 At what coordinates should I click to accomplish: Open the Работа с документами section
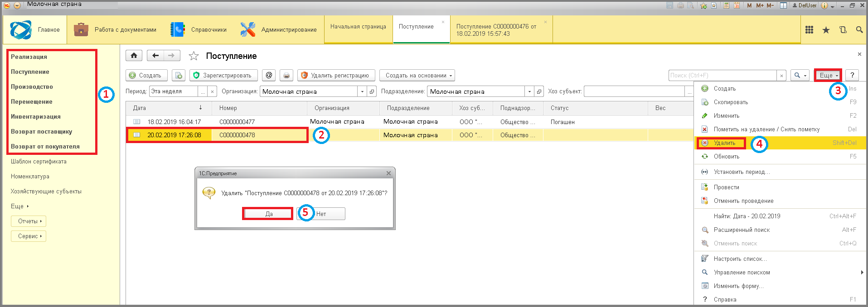pos(115,30)
